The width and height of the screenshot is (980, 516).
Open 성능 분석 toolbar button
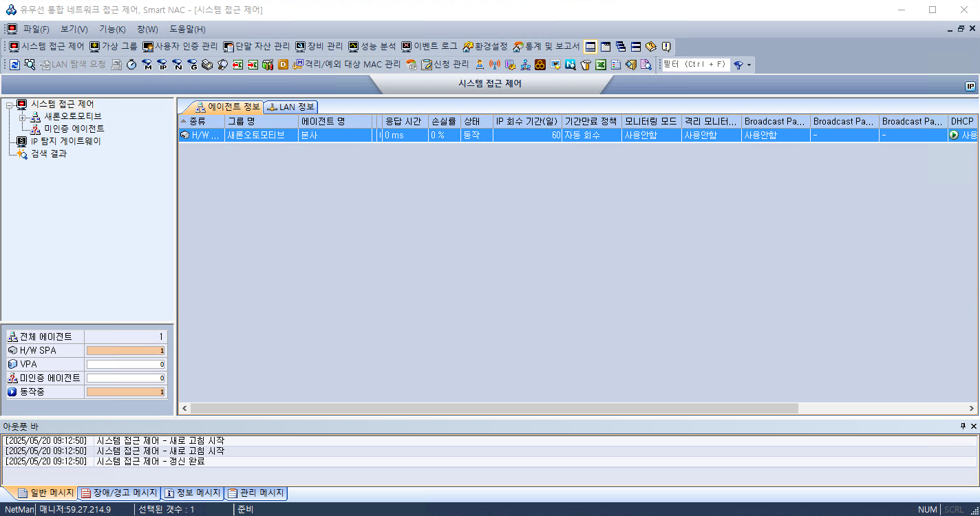click(x=372, y=47)
